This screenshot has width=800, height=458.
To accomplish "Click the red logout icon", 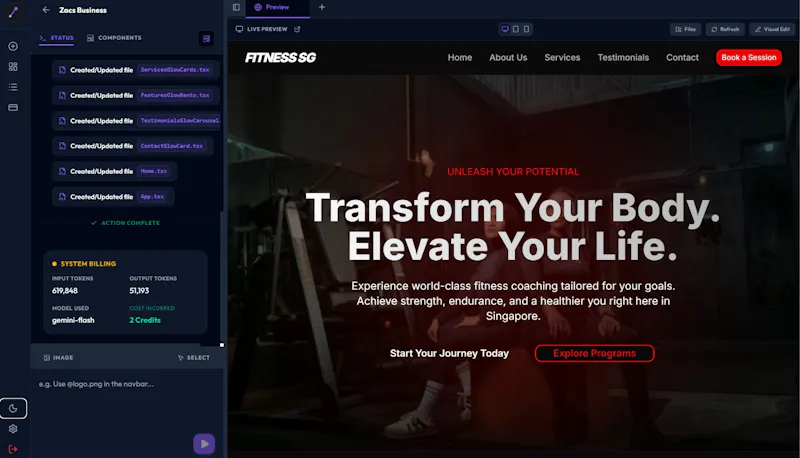I will click(13, 449).
